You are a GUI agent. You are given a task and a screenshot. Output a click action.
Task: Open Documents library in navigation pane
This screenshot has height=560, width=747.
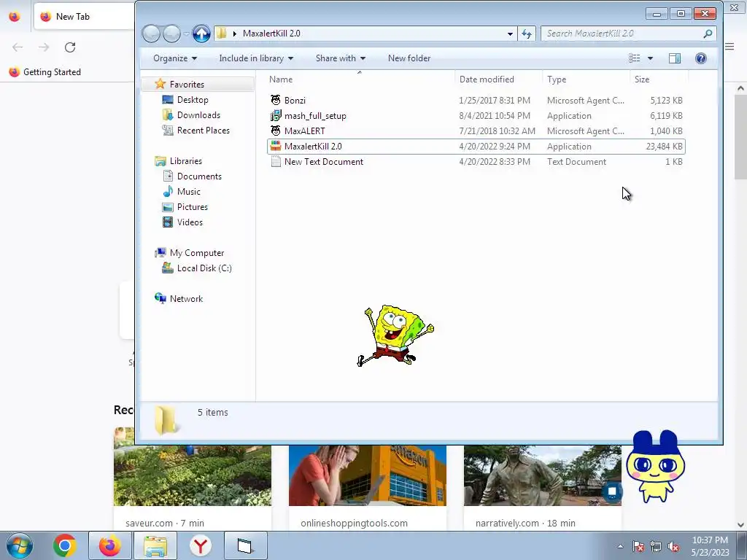tap(199, 176)
